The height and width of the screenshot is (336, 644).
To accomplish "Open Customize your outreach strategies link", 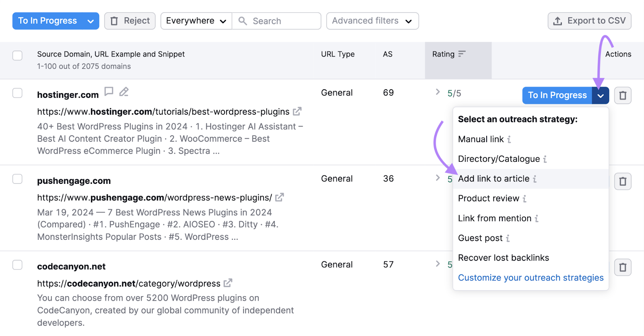I will click(530, 278).
